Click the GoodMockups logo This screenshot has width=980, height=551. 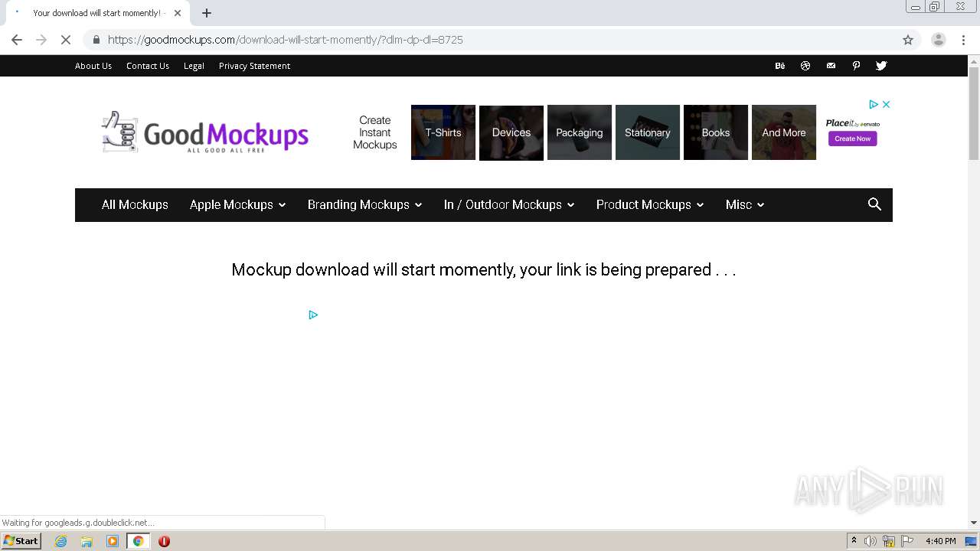pos(205,132)
